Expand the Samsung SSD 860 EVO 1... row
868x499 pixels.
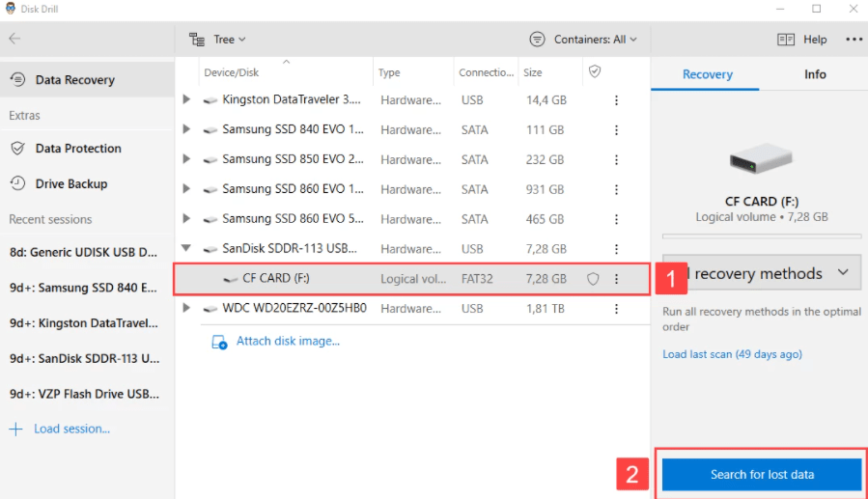[x=186, y=189]
